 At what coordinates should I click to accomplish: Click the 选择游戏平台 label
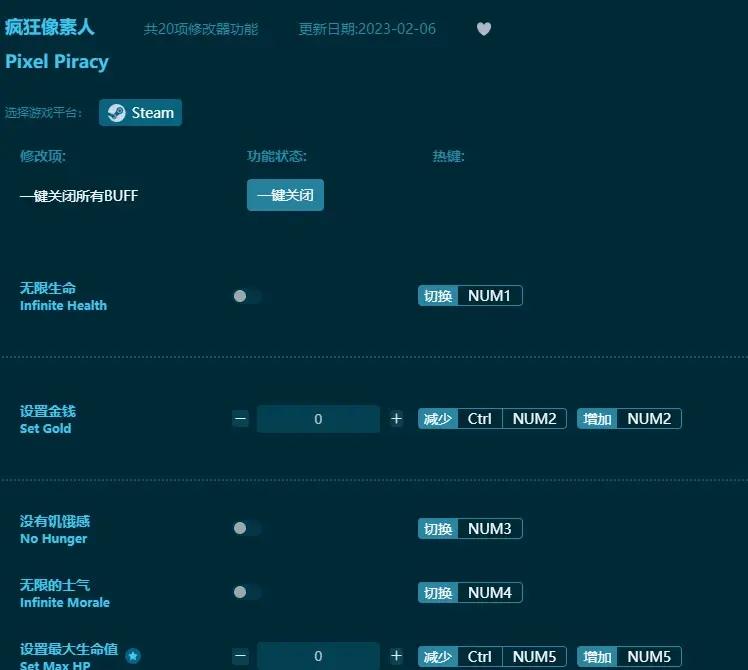pyautogui.click(x=43, y=113)
